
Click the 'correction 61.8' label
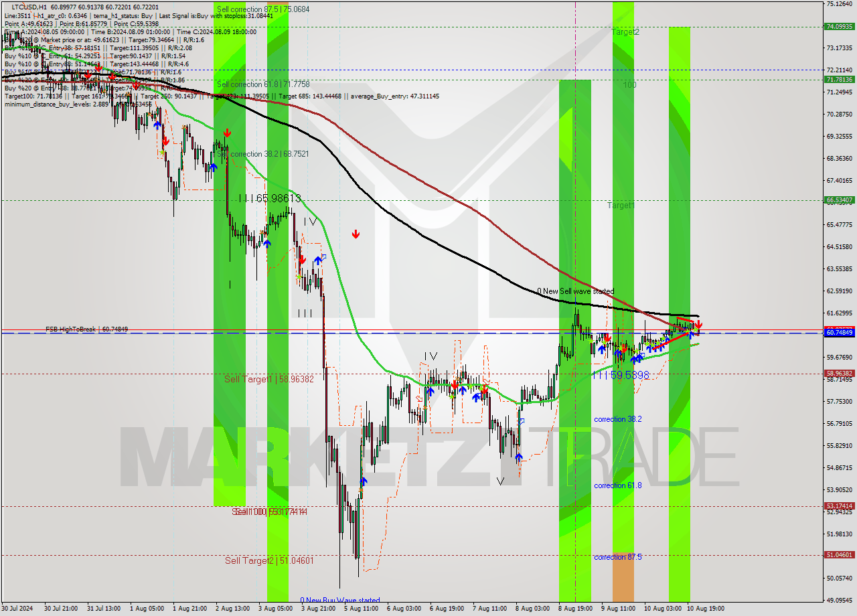[x=617, y=485]
